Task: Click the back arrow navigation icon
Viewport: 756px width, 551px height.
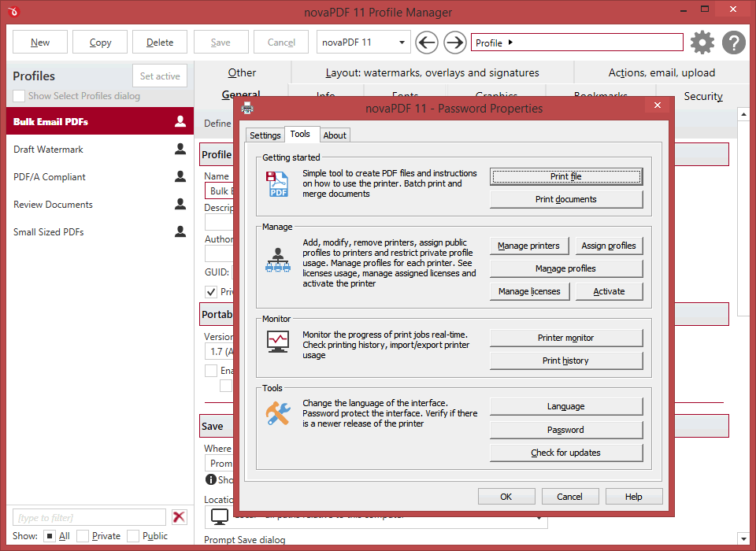Action: [426, 43]
